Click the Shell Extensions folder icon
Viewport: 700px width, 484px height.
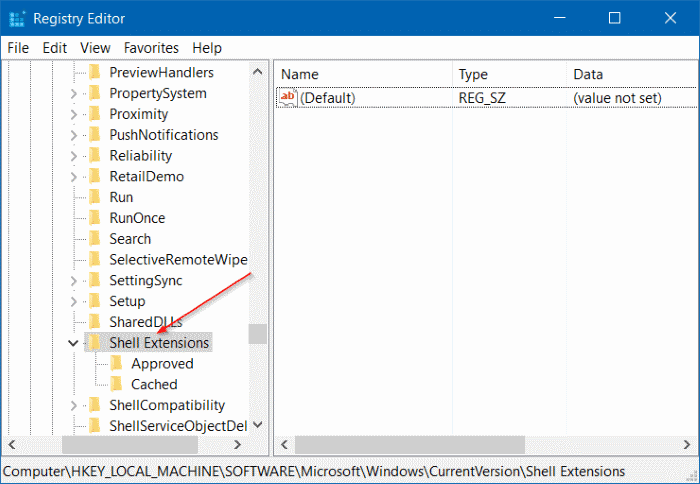coord(95,342)
